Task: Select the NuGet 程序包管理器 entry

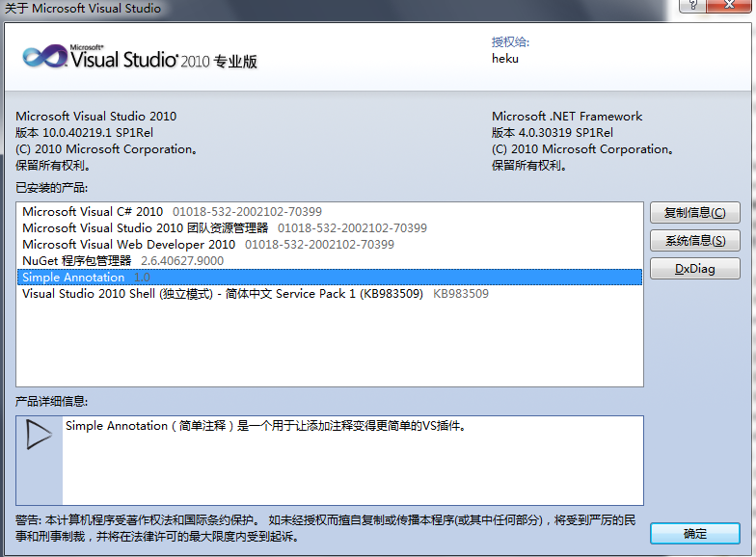Action: (330, 260)
